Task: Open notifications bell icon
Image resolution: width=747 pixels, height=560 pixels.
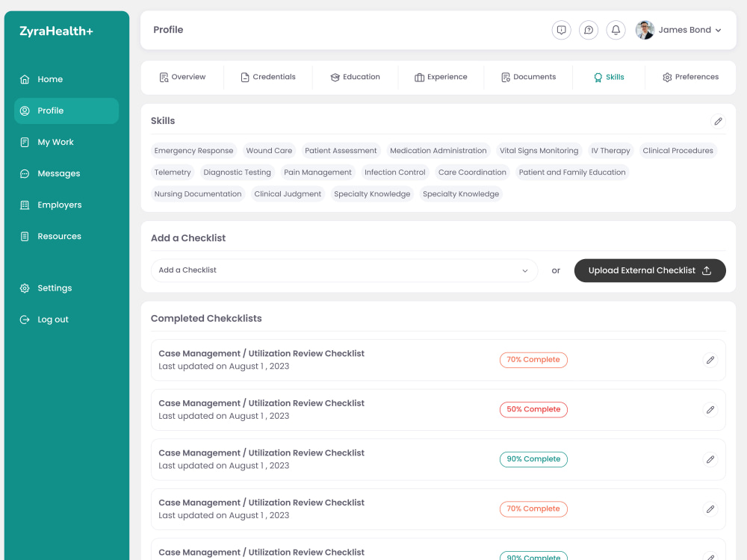Action: click(x=616, y=30)
